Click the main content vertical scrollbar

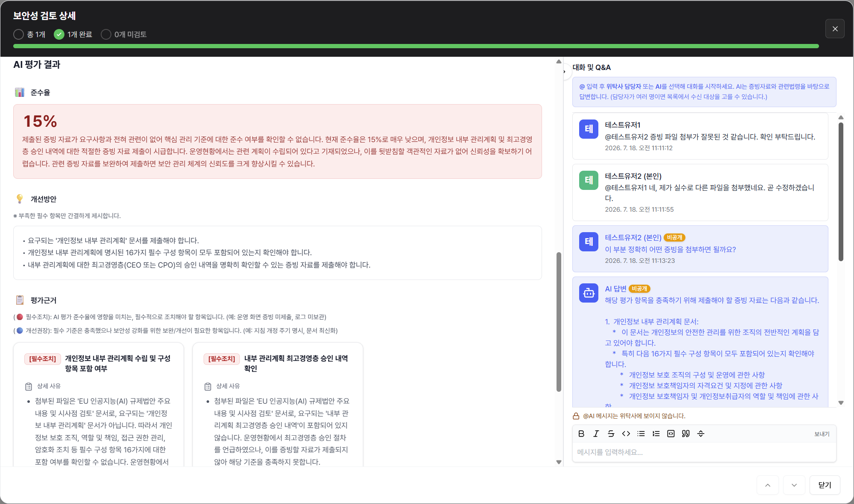[x=559, y=322]
